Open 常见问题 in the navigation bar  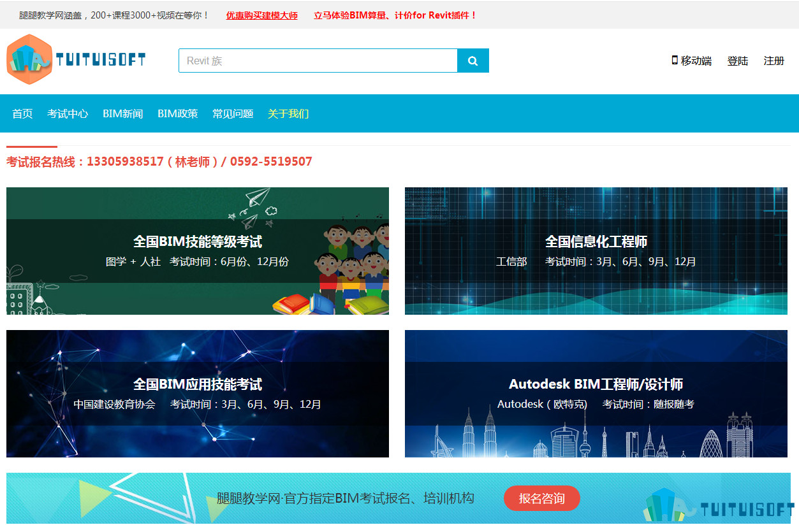tap(233, 113)
